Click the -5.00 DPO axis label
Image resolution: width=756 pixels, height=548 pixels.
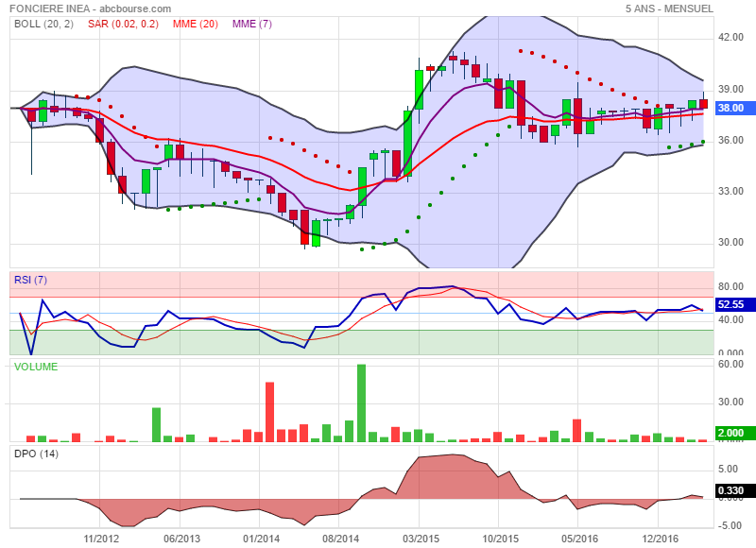tap(728, 526)
